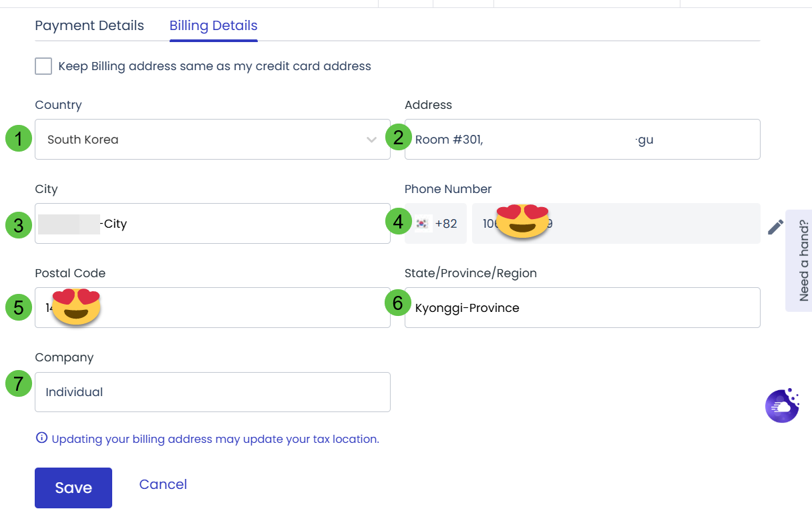Screen dimensions: 812x513
Task: Switch to the Payment Details tab
Action: click(89, 26)
